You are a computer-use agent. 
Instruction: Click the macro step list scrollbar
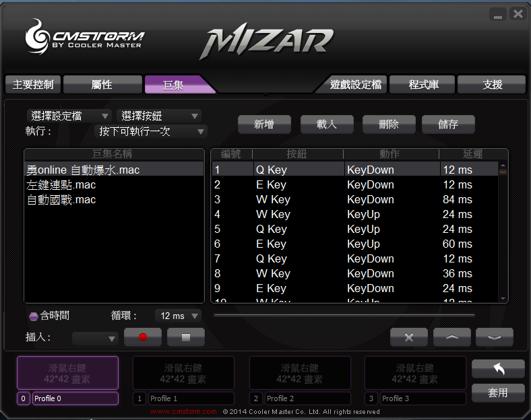coord(503,232)
